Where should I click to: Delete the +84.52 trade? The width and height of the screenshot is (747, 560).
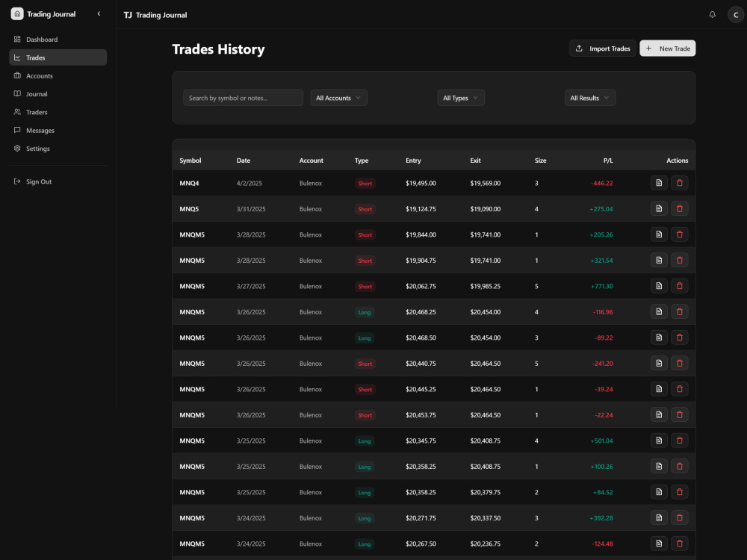coord(679,492)
